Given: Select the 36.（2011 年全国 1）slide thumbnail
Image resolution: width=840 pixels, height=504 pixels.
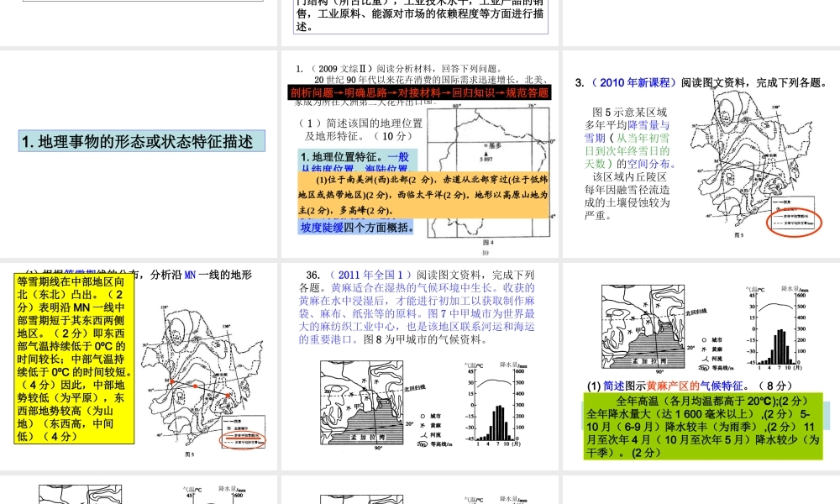Looking at the screenshot, I should (x=420, y=366).
